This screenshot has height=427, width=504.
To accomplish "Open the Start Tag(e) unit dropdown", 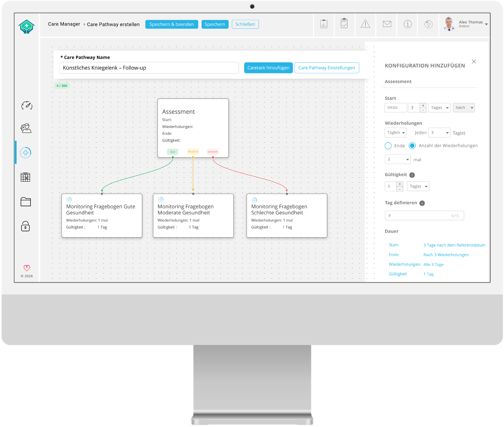I will [x=439, y=107].
